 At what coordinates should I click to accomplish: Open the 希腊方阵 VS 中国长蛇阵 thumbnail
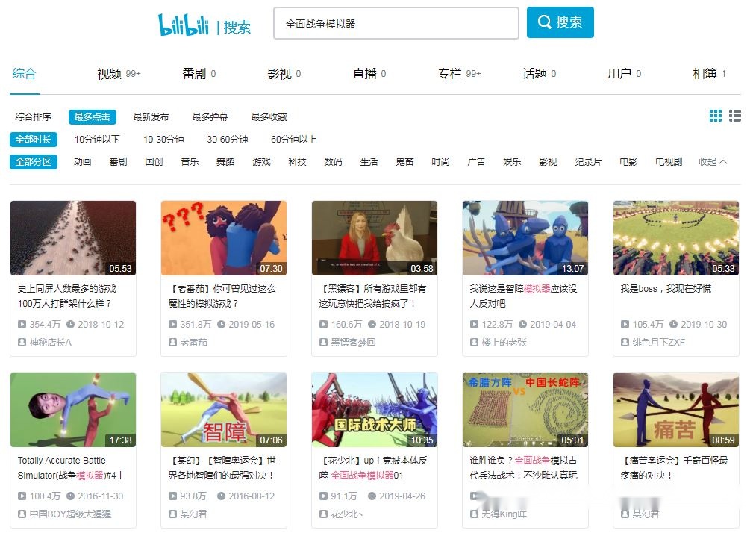pyautogui.click(x=525, y=410)
